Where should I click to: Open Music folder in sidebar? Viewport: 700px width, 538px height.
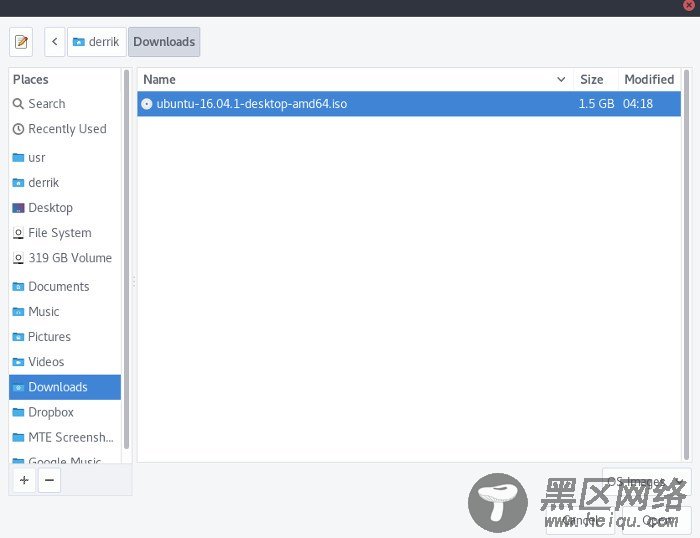[65, 312]
